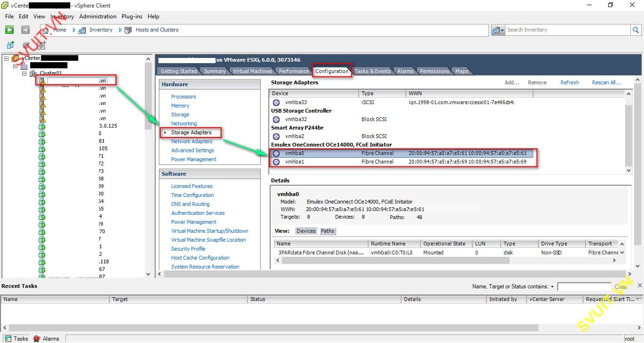Close the Recent Tasks panel
Image resolution: width=644 pixels, height=343 pixels.
click(x=640, y=286)
